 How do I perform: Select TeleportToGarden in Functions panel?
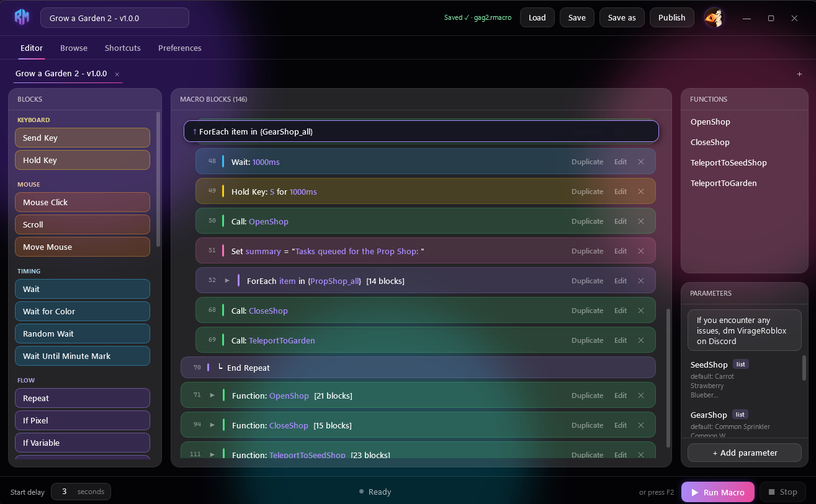pyautogui.click(x=724, y=183)
